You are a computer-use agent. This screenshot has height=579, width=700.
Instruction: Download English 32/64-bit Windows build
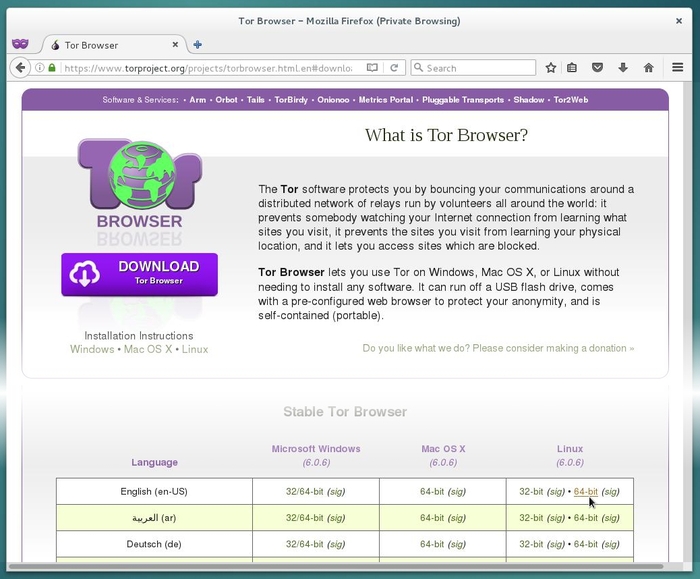point(304,492)
